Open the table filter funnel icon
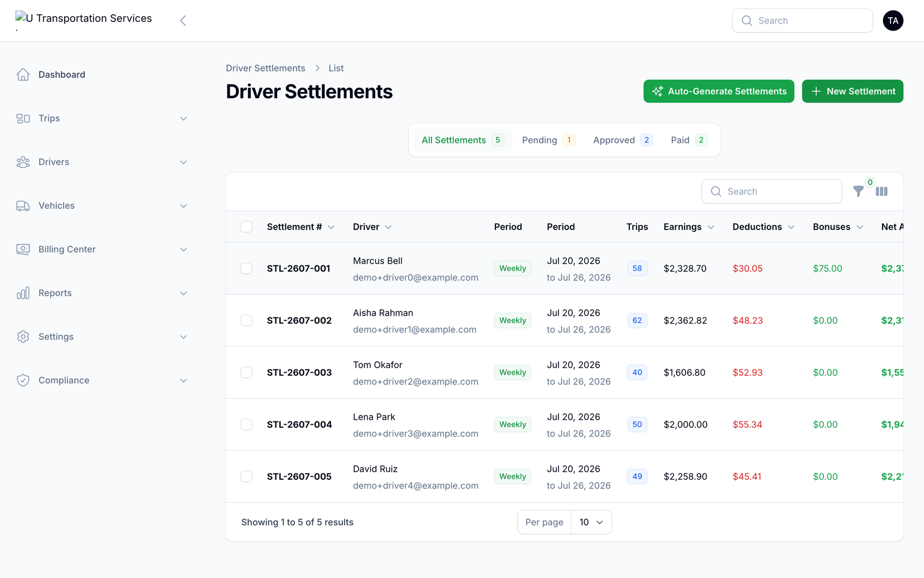The image size is (924, 578). click(x=859, y=191)
